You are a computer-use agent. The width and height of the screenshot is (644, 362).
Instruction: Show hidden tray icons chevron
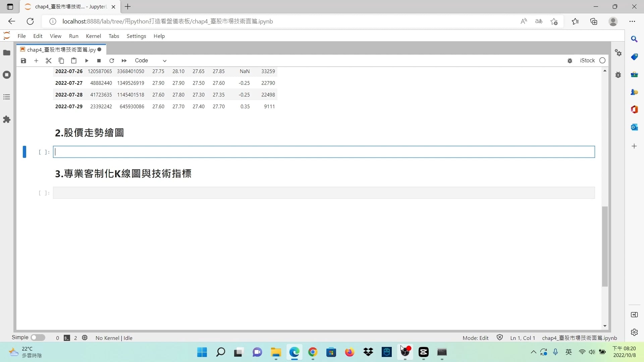533,352
